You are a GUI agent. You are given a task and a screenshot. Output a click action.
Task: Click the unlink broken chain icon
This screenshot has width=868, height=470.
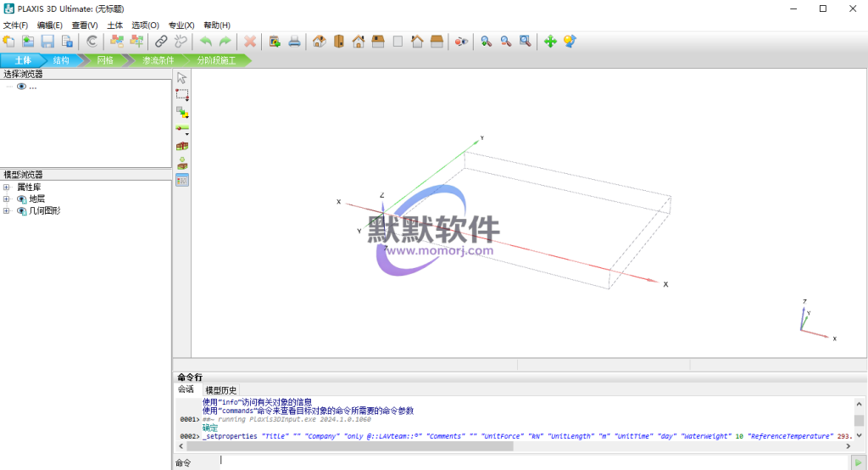click(x=181, y=41)
